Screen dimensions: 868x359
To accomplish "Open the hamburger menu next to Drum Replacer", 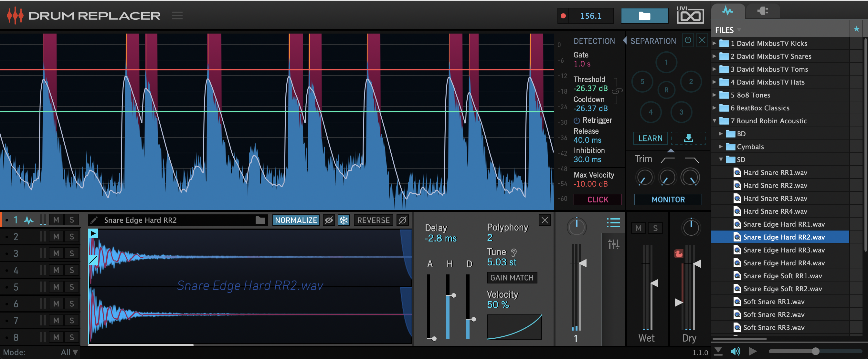I will pyautogui.click(x=177, y=15).
